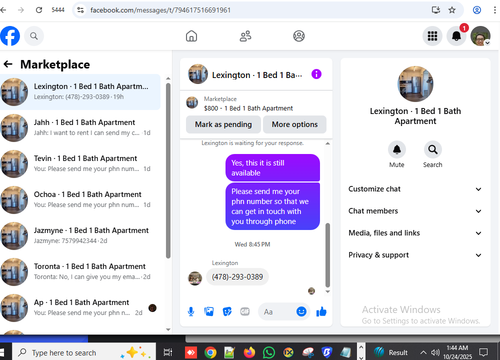Open Firefox from Windows taskbar
500x360 pixels.
coord(249,352)
